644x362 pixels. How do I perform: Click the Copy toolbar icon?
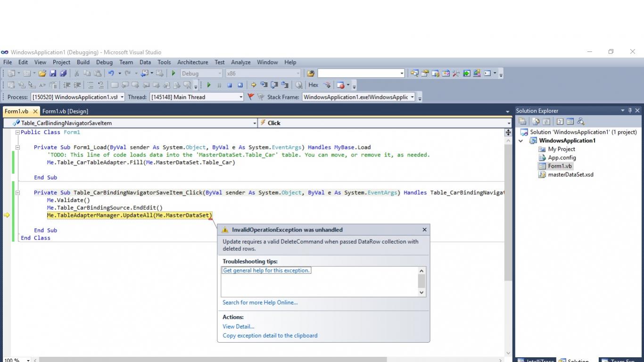pos(87,73)
